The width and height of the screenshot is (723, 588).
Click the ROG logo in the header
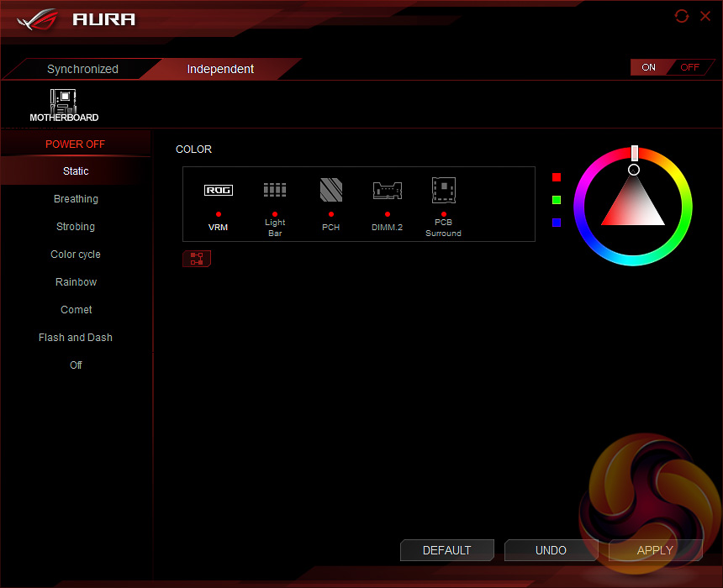tap(38, 19)
